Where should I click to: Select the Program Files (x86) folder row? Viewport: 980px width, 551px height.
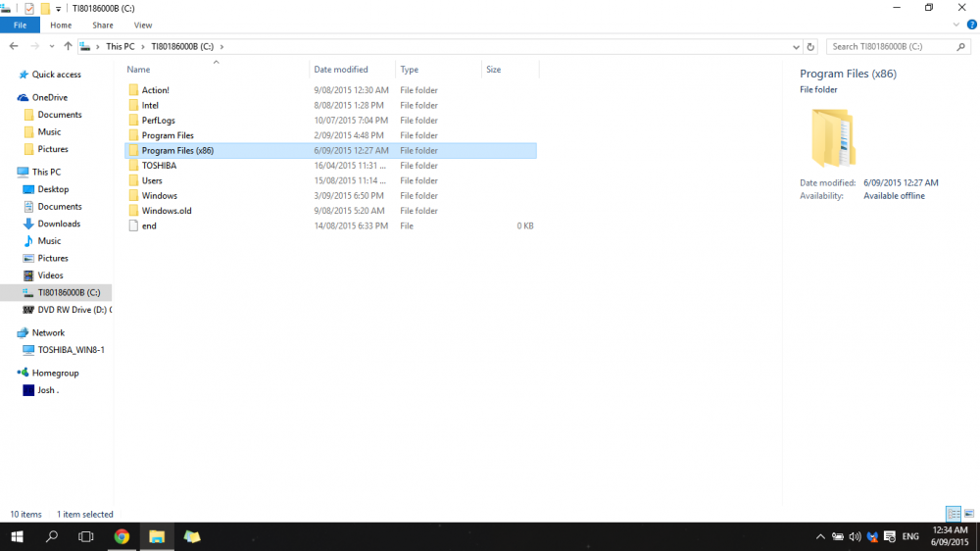(x=330, y=150)
